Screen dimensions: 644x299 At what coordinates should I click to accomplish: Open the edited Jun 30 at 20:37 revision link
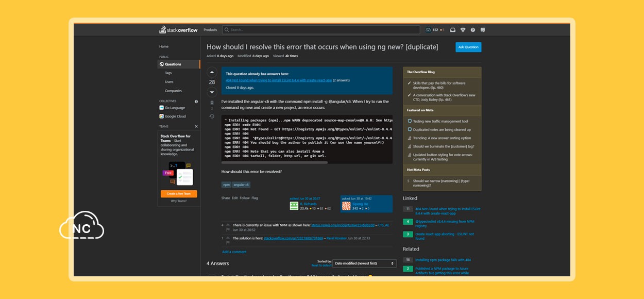tap(305, 198)
